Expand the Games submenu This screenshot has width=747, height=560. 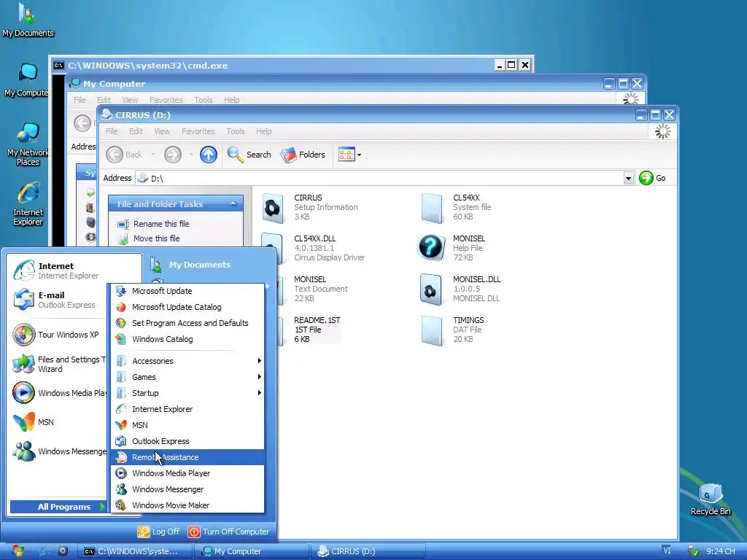(x=187, y=377)
